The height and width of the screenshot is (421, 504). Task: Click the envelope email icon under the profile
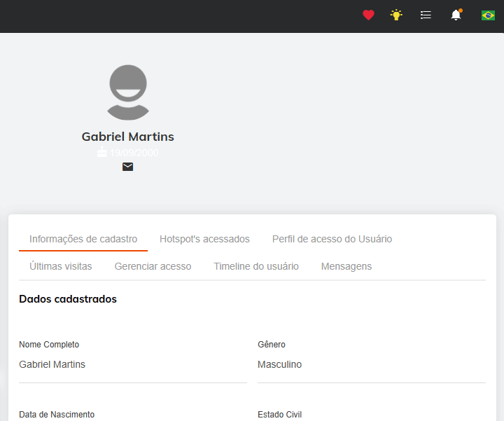click(x=127, y=167)
